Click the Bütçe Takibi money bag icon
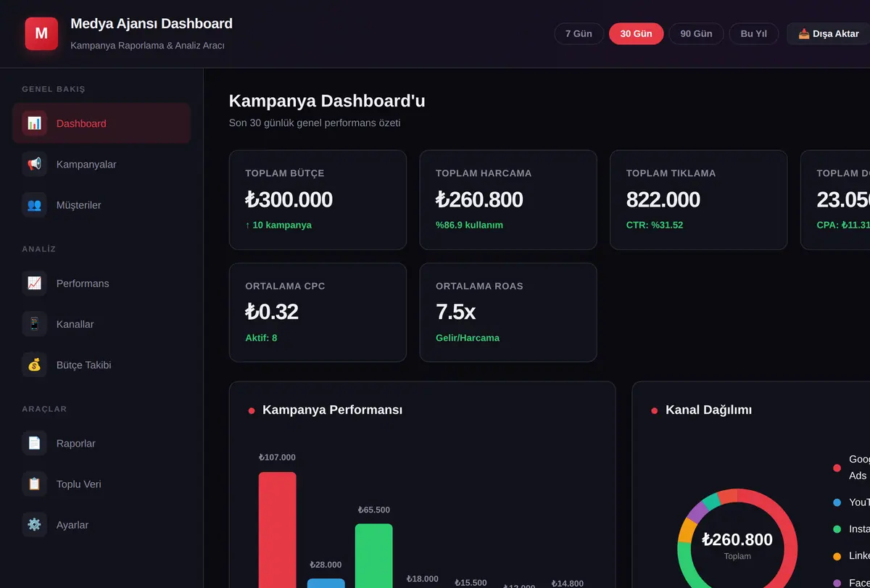Screen dimensions: 870x588 (x=34, y=365)
